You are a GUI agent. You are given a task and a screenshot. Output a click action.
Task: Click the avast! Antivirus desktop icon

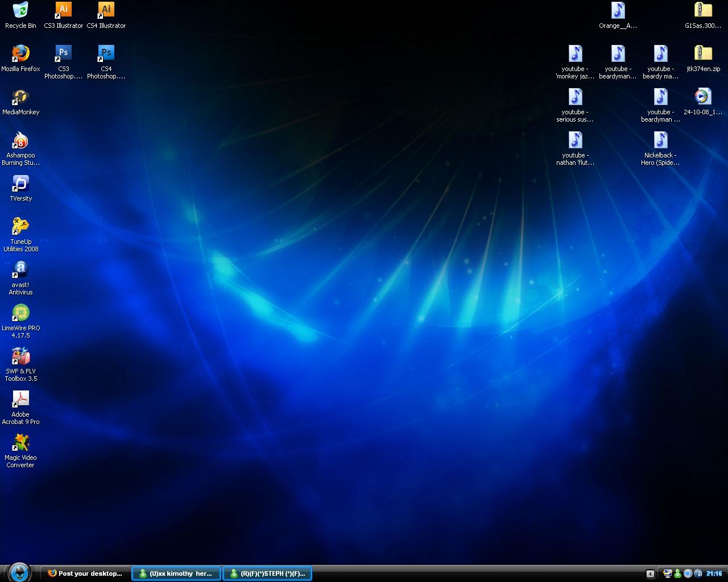click(20, 278)
